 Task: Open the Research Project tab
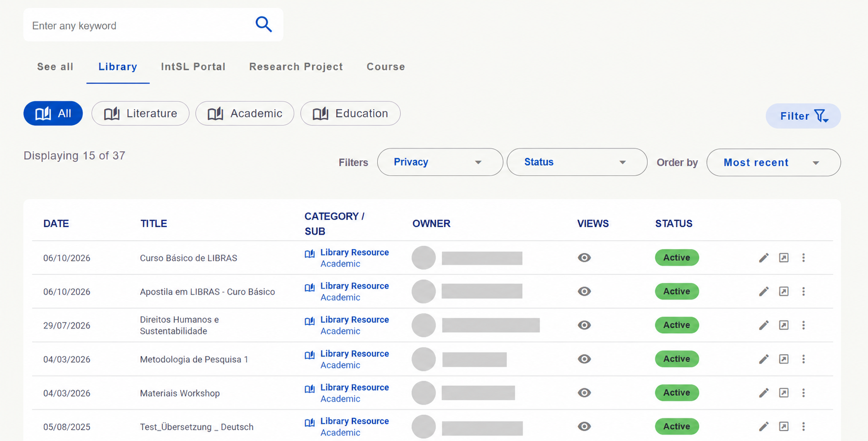[296, 67]
